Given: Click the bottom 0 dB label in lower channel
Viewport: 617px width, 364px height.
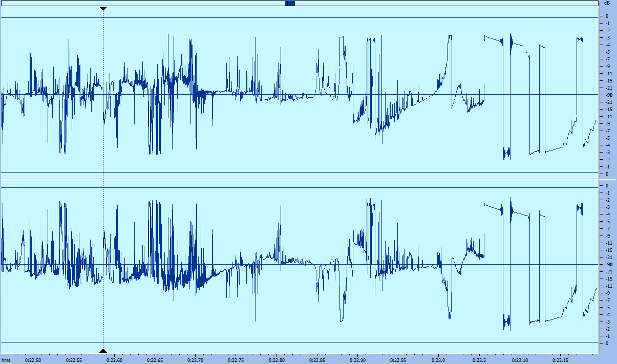Looking at the screenshot, I should point(607,343).
